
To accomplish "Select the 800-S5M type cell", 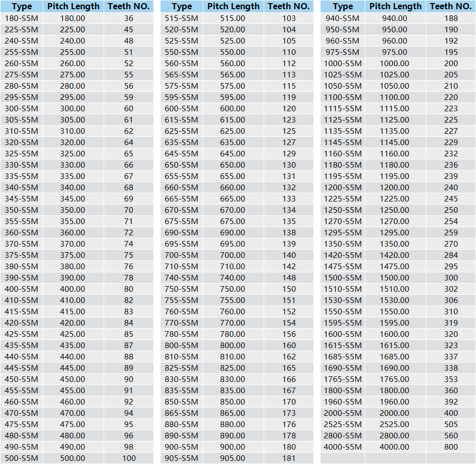I will click(x=182, y=346).
